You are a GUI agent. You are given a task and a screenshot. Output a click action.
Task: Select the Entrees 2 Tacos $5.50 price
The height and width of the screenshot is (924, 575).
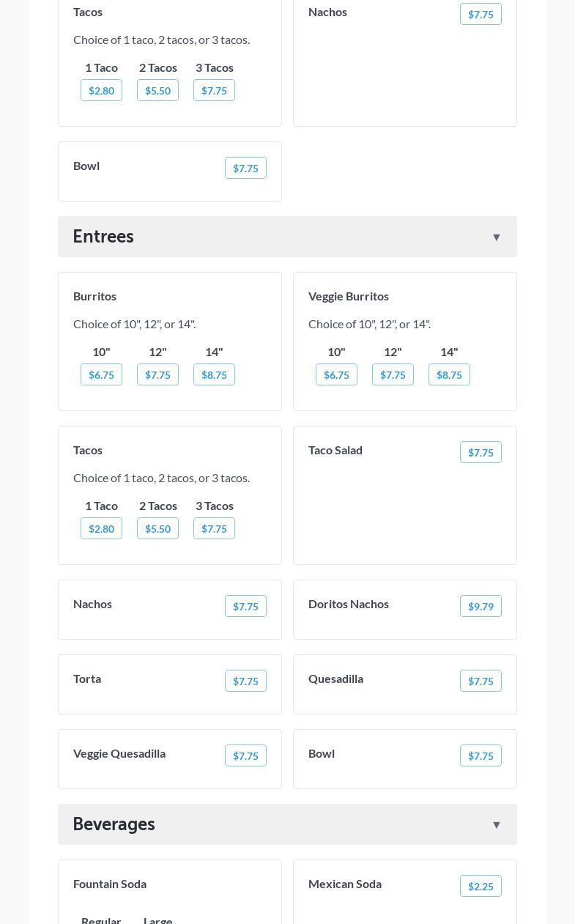pyautogui.click(x=157, y=528)
